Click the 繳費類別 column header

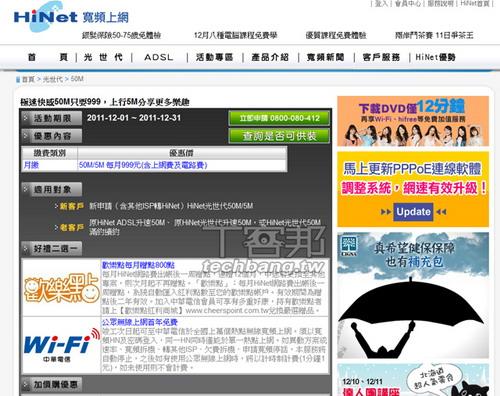point(49,153)
